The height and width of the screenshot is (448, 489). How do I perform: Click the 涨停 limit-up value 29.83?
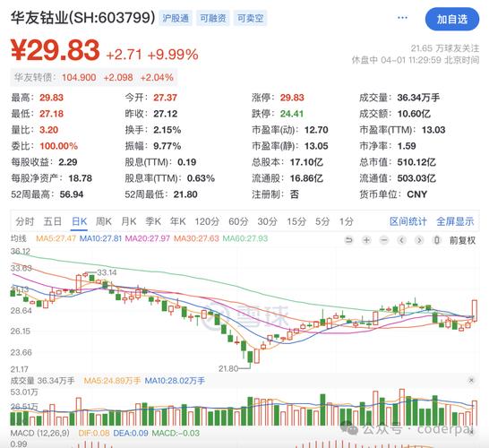pos(292,98)
